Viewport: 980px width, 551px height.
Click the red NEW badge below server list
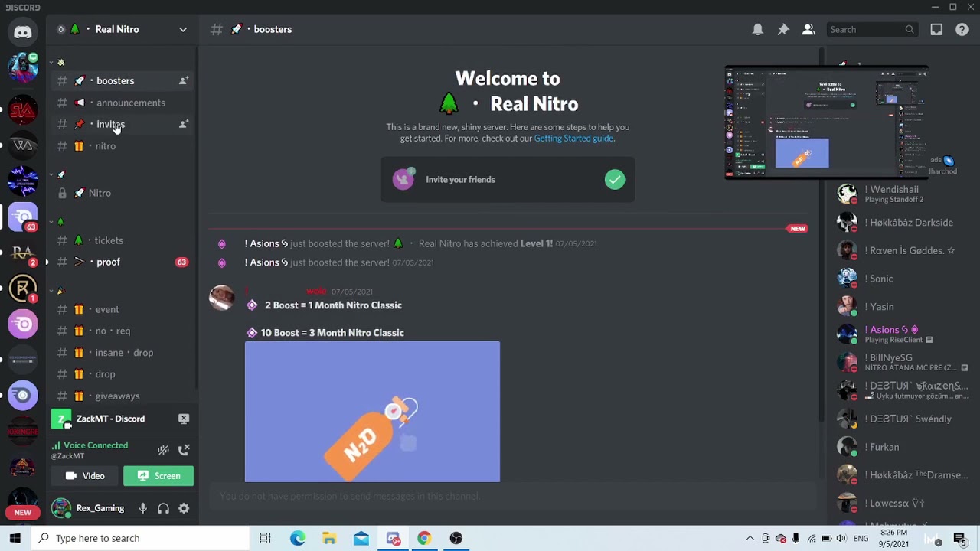coord(22,513)
